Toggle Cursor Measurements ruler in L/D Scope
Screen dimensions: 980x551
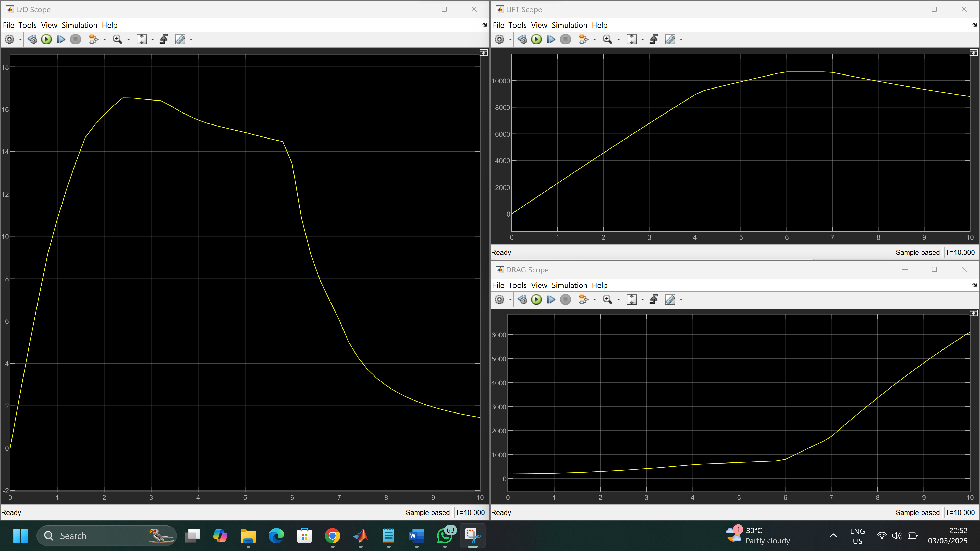(x=180, y=39)
